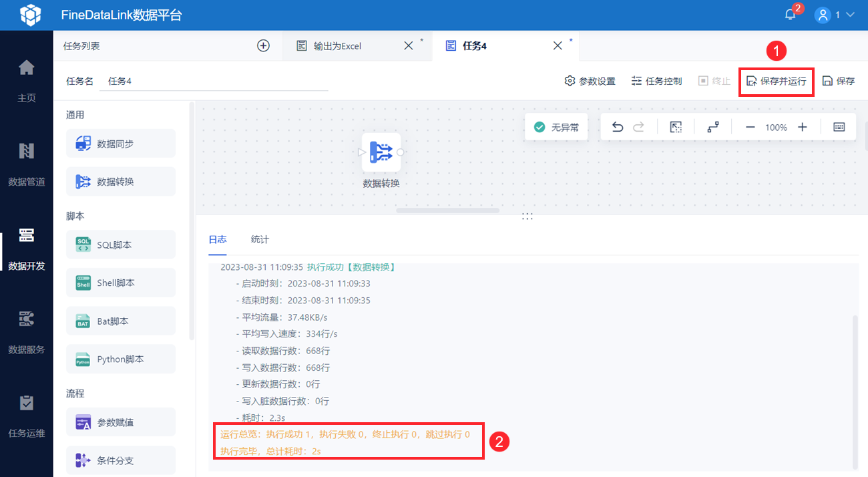
Task: Click the 数据转换 node output port
Action: pyautogui.click(x=401, y=152)
